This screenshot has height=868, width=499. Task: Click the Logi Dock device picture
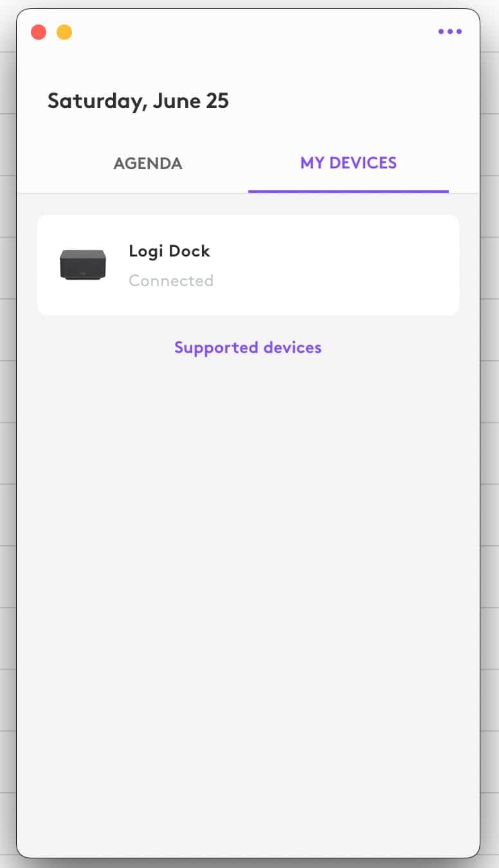83,264
